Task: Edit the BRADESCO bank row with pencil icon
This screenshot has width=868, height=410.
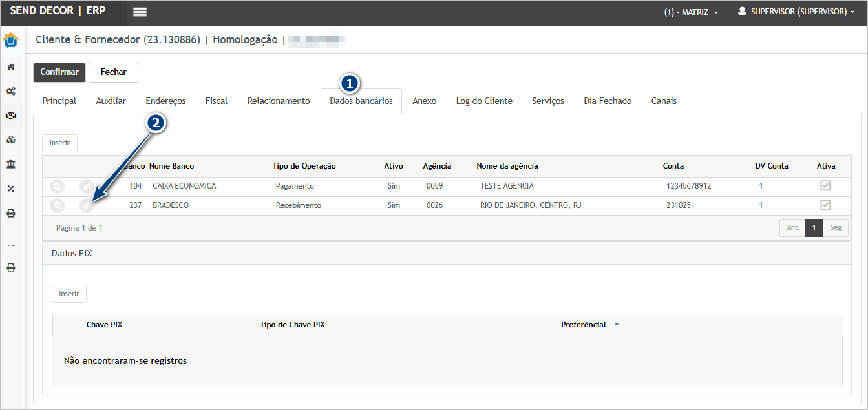Action: pos(87,205)
